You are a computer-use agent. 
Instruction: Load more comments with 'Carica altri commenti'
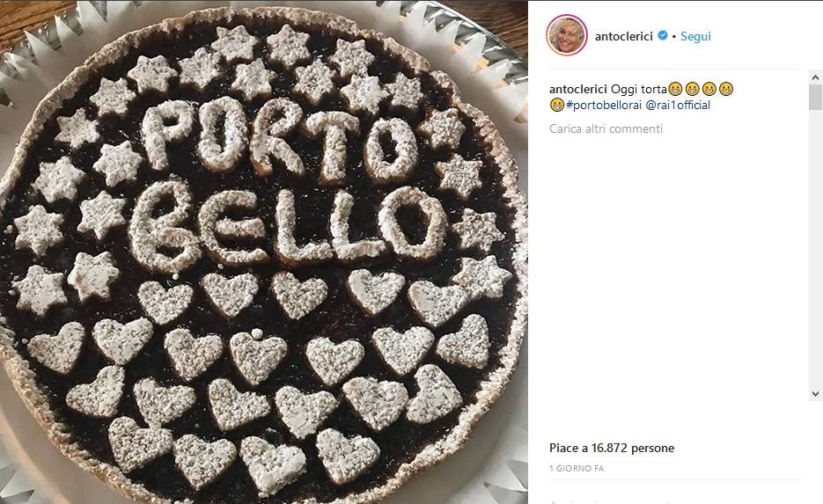click(x=606, y=128)
